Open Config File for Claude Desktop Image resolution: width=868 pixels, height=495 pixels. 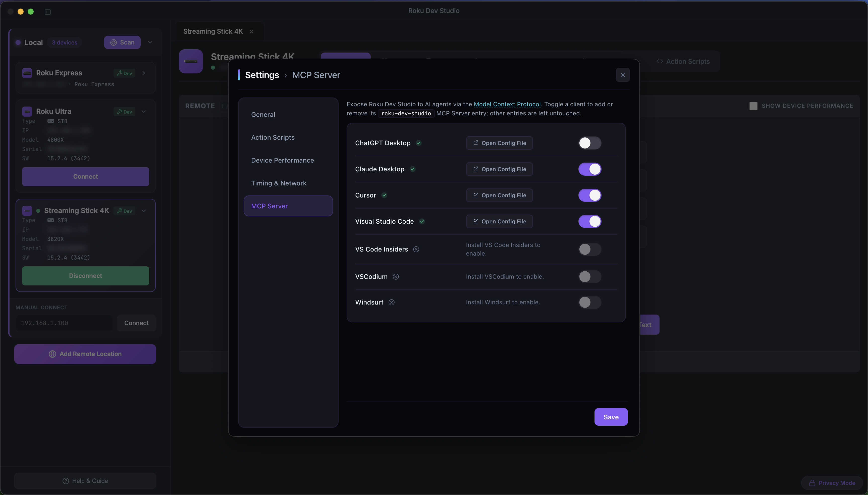coord(499,169)
